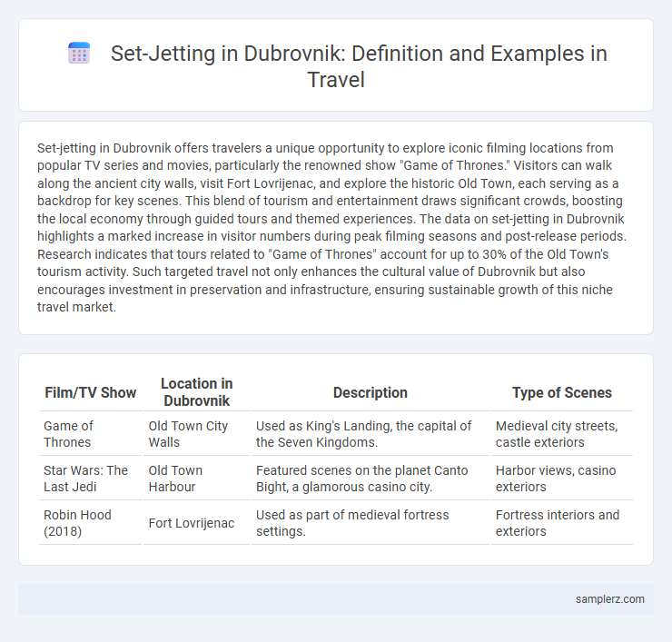Select the Location in Dubrovnik column header
The height and width of the screenshot is (642, 672).
click(196, 392)
